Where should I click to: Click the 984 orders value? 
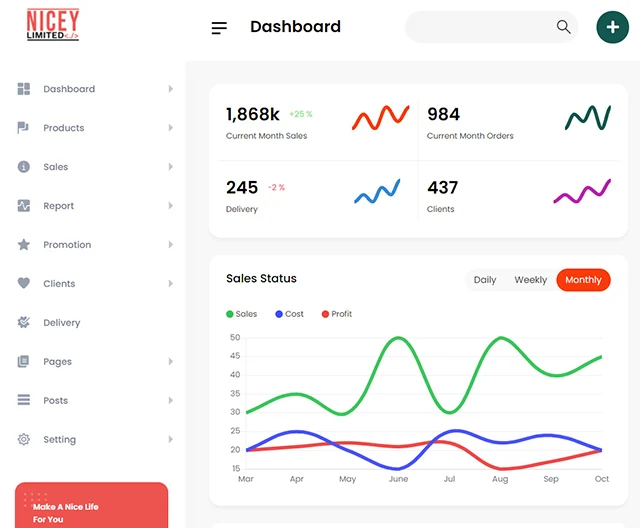point(443,114)
